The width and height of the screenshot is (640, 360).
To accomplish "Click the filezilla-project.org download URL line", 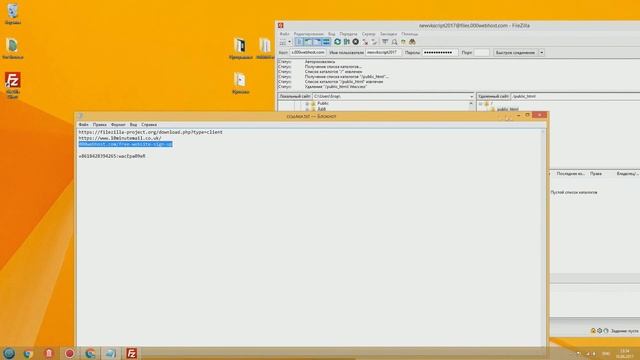I will tap(151, 132).
